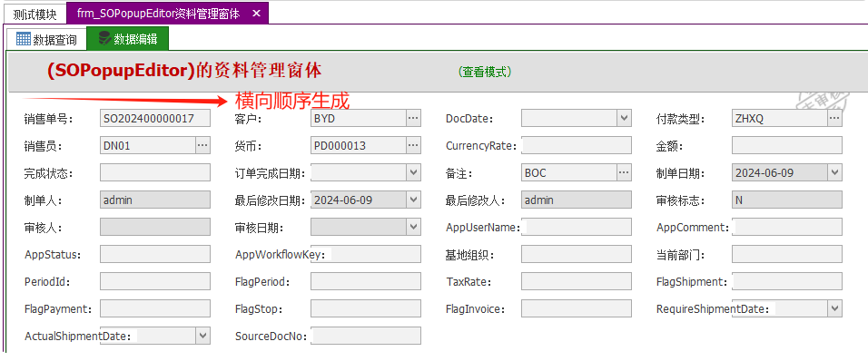Click the 审核人 input field
868x361 pixels.
pos(155,227)
